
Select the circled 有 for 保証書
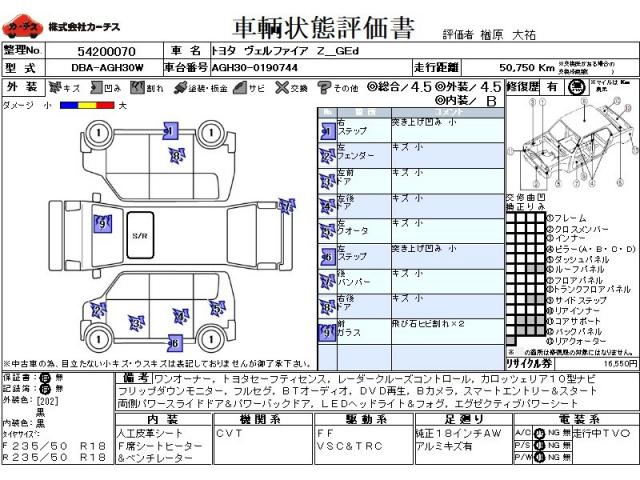click(x=44, y=378)
